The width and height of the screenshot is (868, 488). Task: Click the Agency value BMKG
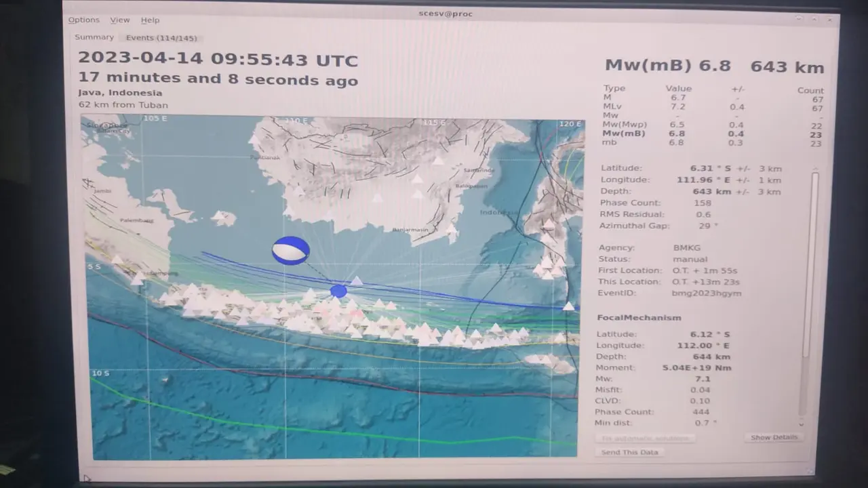coord(687,248)
